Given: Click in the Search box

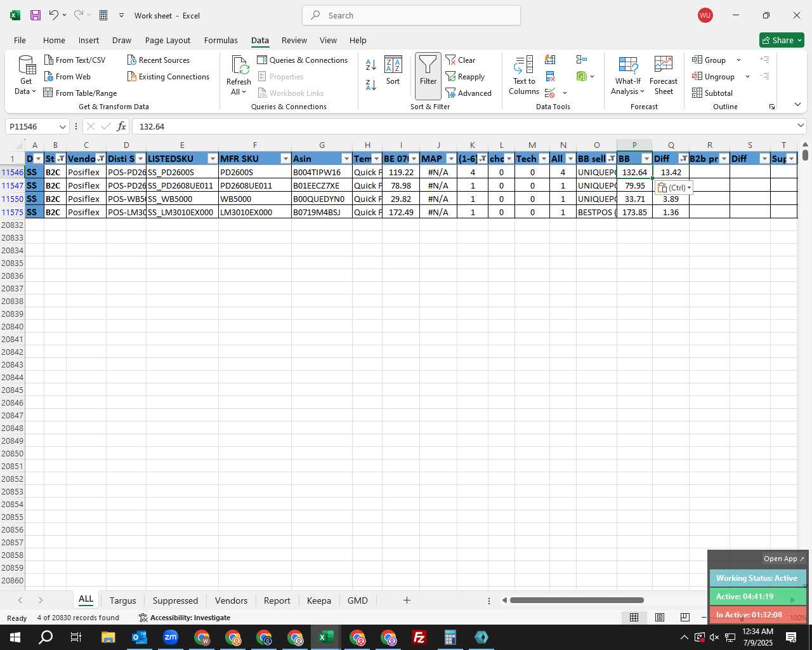Looking at the screenshot, I should pos(411,15).
